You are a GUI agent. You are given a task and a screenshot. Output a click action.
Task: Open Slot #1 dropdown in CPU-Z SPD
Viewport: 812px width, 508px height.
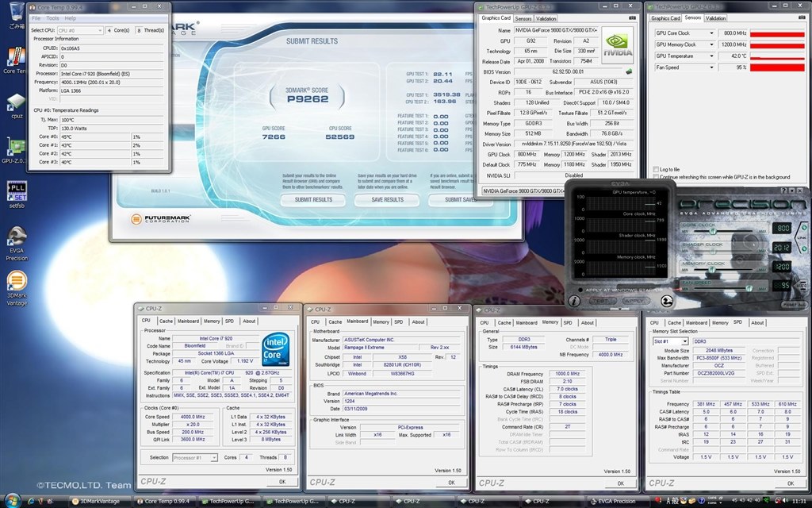[670, 341]
